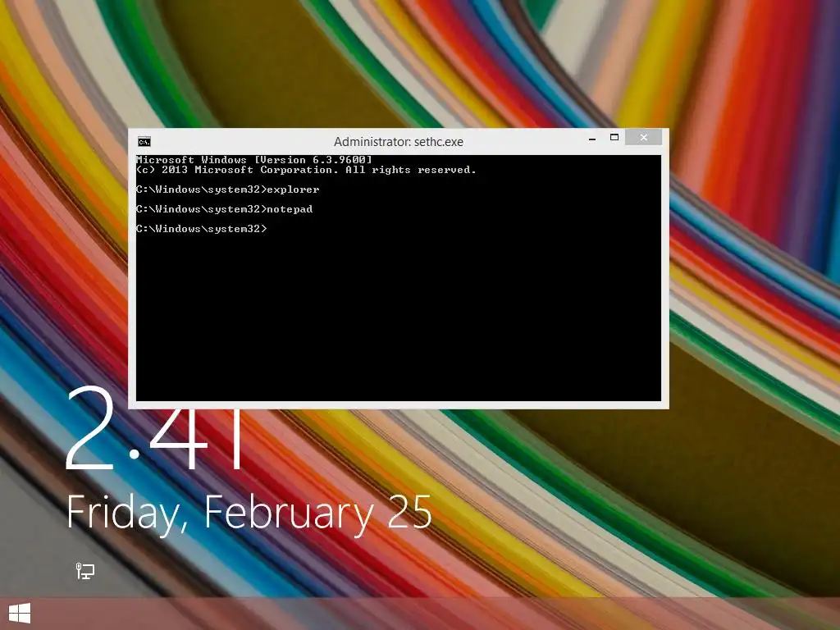Click the 'explorer' command line

[228, 189]
